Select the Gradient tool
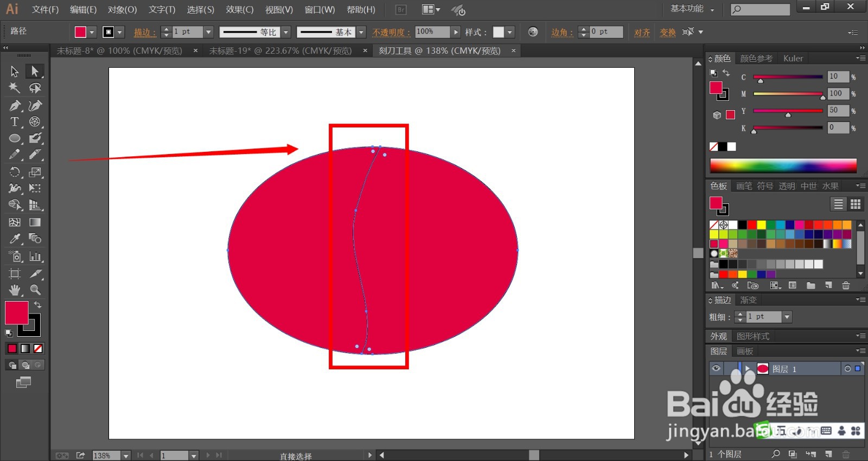Image resolution: width=868 pixels, height=461 pixels. coord(35,222)
